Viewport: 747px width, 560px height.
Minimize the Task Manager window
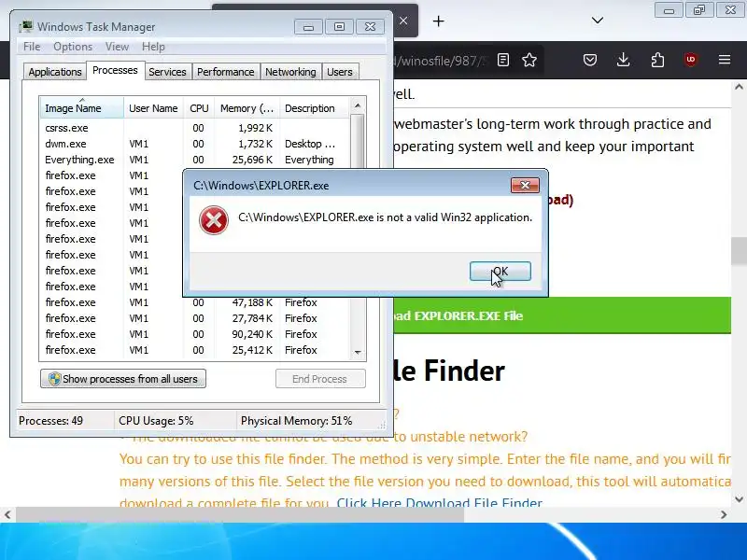tap(308, 27)
